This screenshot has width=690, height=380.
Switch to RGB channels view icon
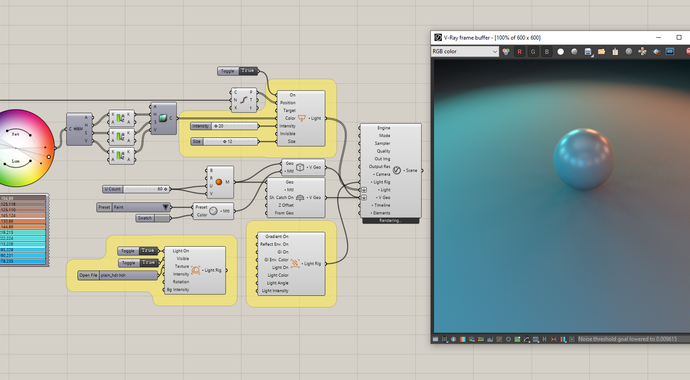click(x=506, y=51)
